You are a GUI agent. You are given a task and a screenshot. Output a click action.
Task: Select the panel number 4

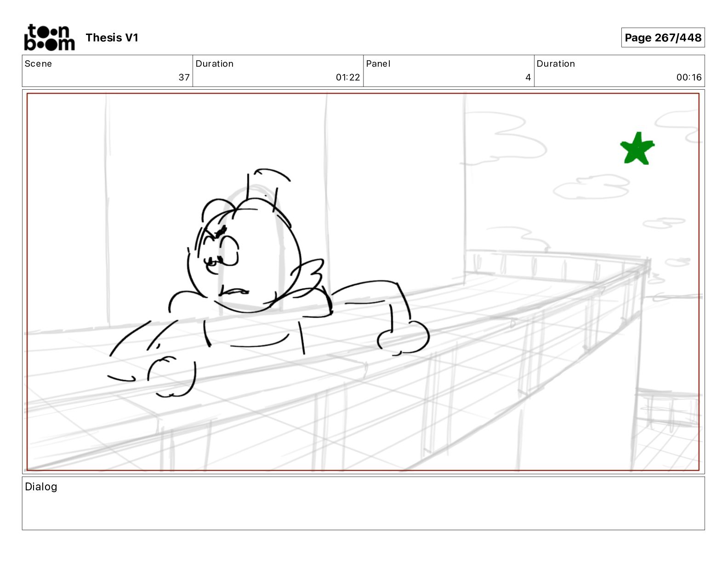528,77
